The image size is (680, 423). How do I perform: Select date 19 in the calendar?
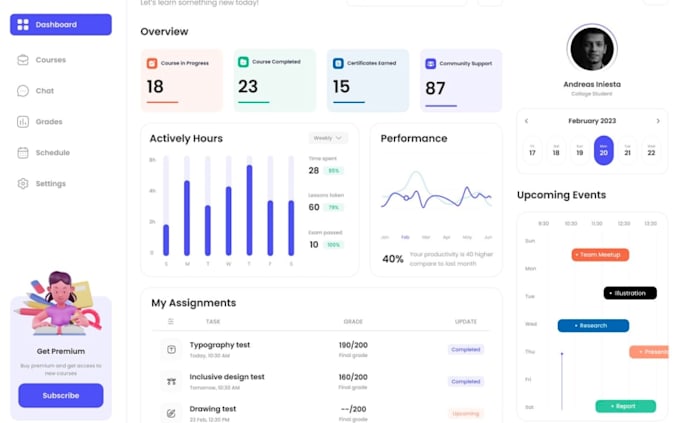coord(580,150)
